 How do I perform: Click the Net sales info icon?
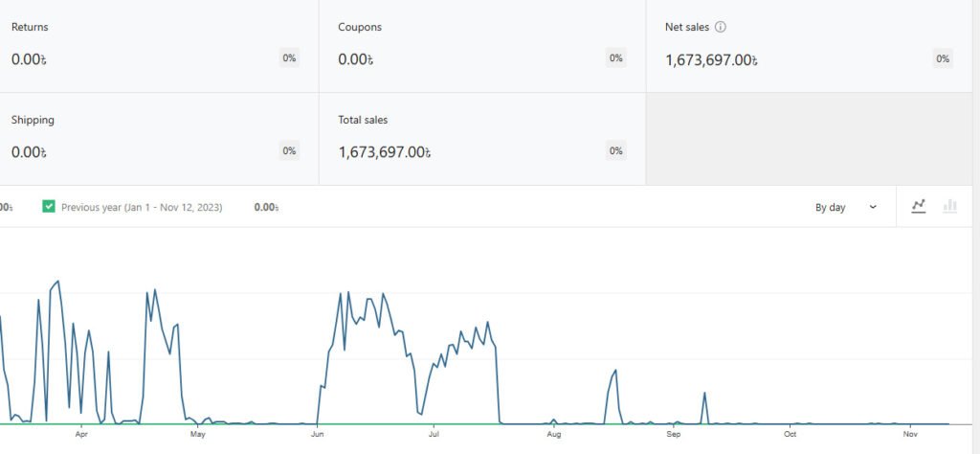pos(721,27)
